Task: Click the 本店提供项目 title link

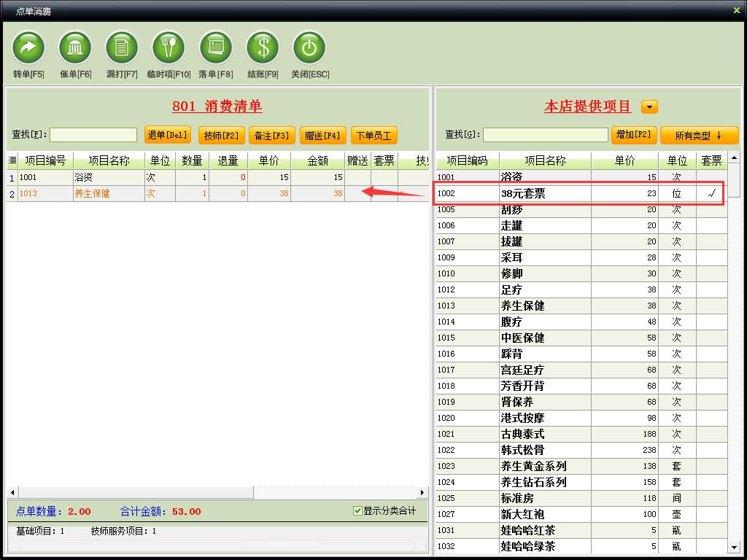Action: (x=588, y=106)
